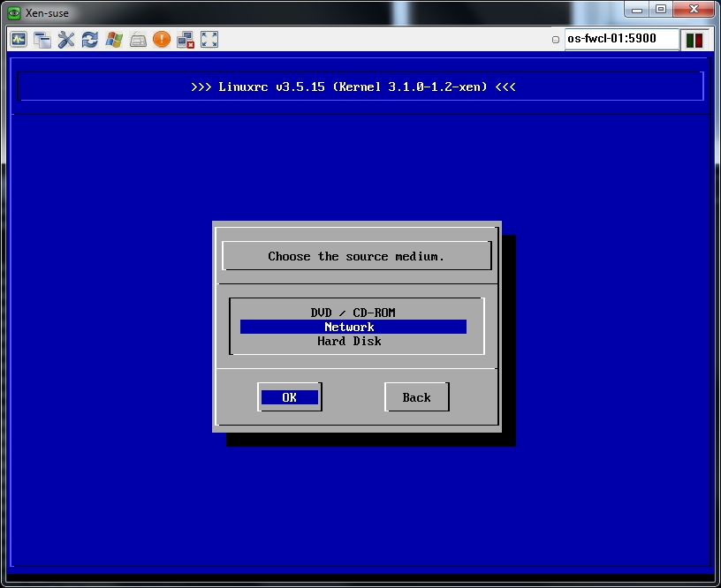Refresh the remote screen

[x=90, y=40]
